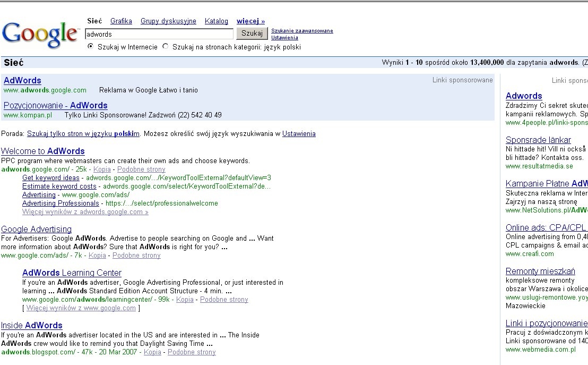Click 'Linki sponsorowane' label in top ad box
The image size is (588, 365).
tap(462, 80)
